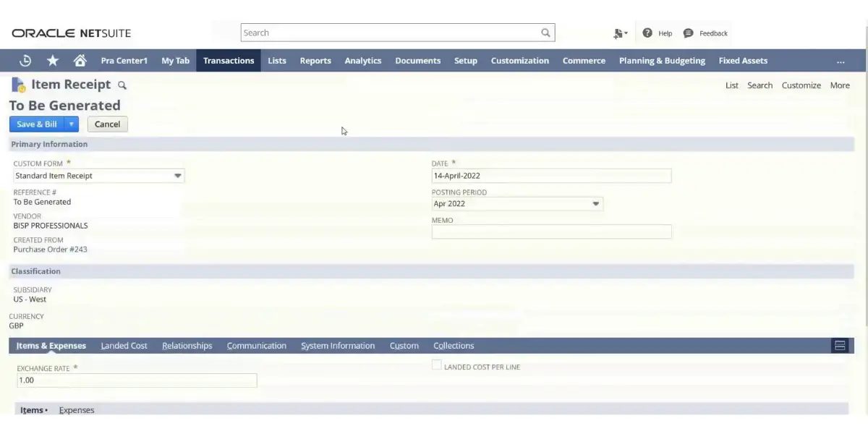Open the Shortcuts star icon
The width and height of the screenshot is (868, 434).
[53, 61]
